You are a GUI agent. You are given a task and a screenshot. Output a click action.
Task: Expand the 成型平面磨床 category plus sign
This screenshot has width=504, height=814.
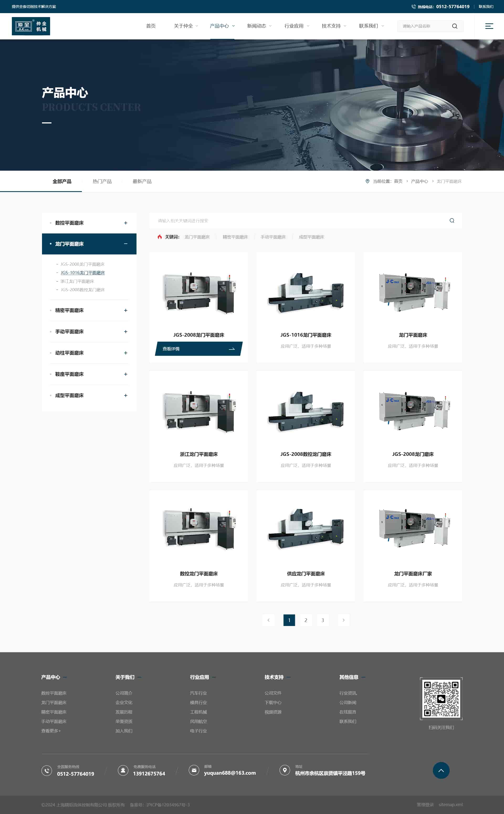(126, 395)
